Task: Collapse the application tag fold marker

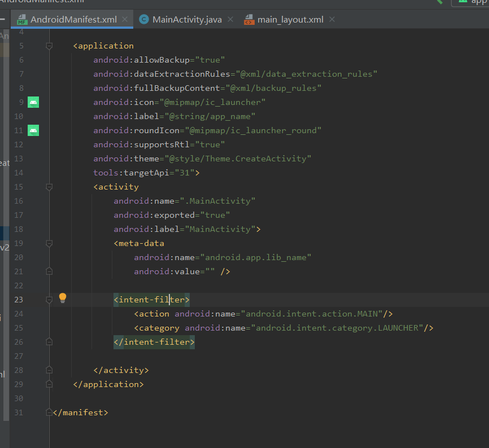Action: click(x=49, y=46)
